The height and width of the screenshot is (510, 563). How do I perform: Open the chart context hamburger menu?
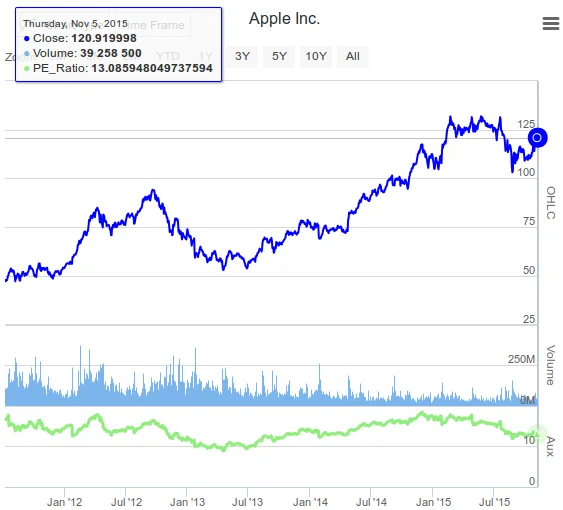[551, 24]
